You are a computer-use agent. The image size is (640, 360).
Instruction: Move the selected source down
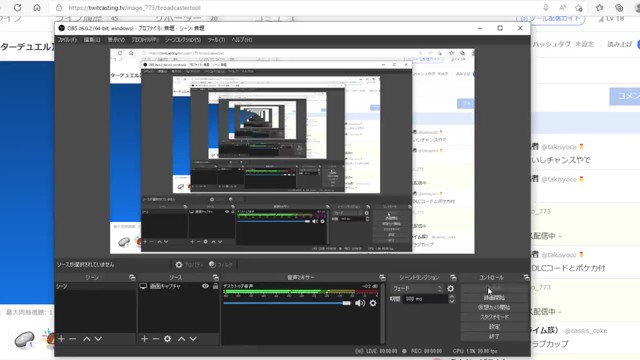tap(193, 339)
